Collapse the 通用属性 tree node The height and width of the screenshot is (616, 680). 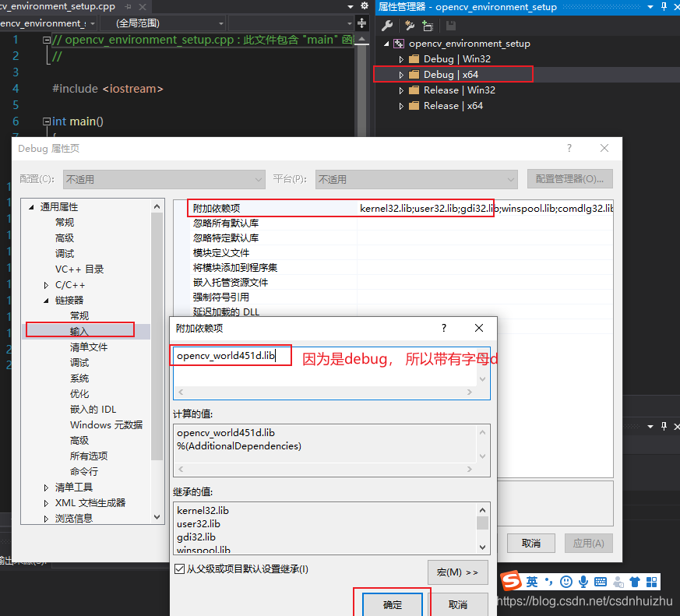click(31, 207)
